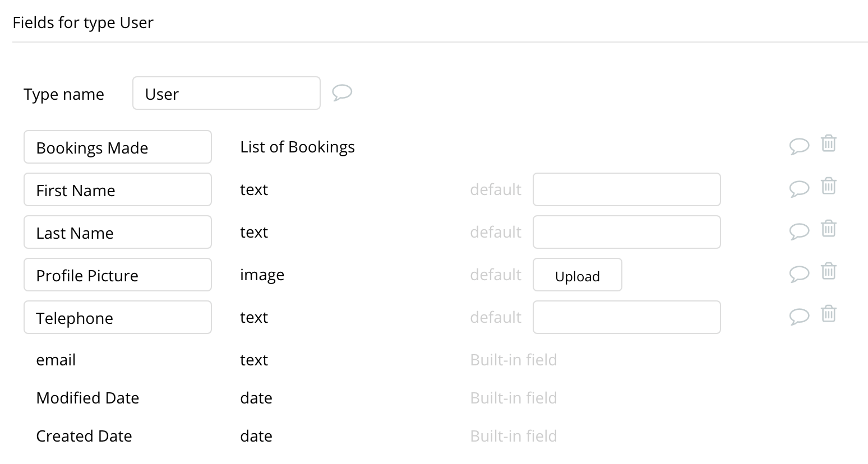Remove the Last Name field

(829, 229)
